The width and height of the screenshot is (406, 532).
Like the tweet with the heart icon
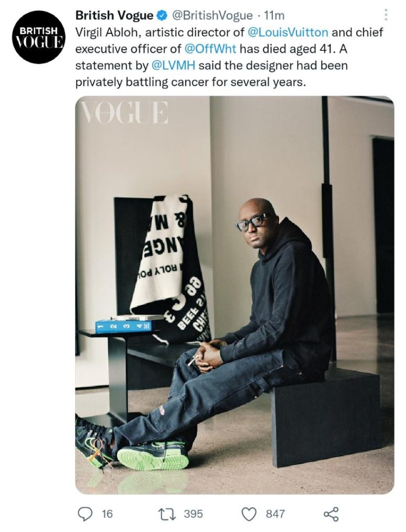(x=250, y=514)
